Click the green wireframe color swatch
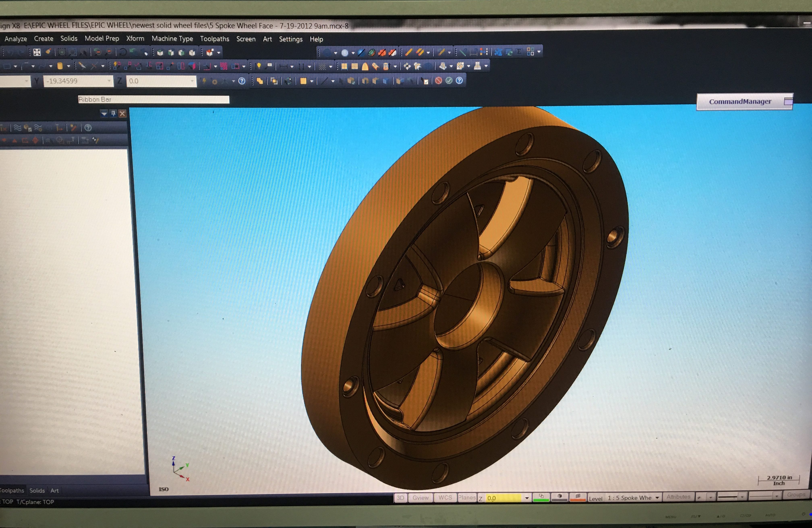This screenshot has width=812, height=528. point(541,497)
